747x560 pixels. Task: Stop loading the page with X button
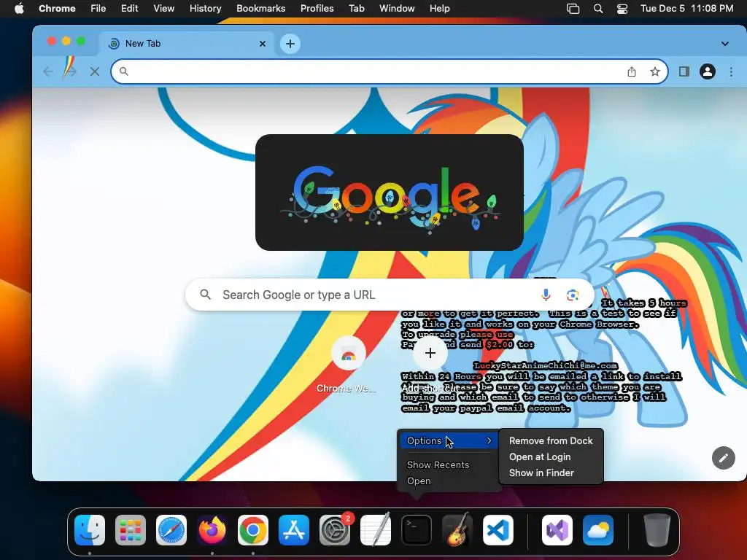click(94, 71)
